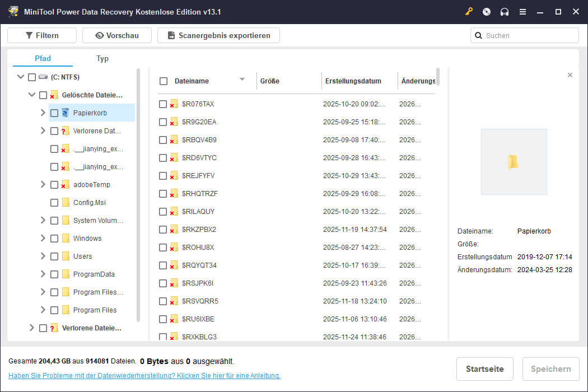The image size is (588, 392).
Task: Click the Users folder icon
Action: pos(66,256)
